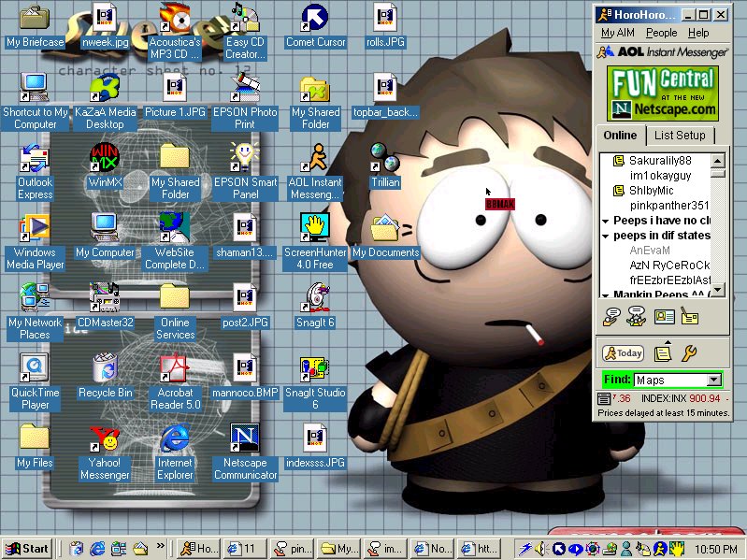
Task: Open the Send Instant Message icon in AIM
Action: pyautogui.click(x=611, y=317)
